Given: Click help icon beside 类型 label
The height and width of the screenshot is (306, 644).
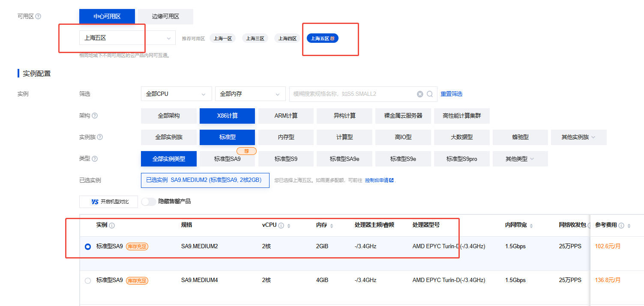Looking at the screenshot, I should pos(95,158).
